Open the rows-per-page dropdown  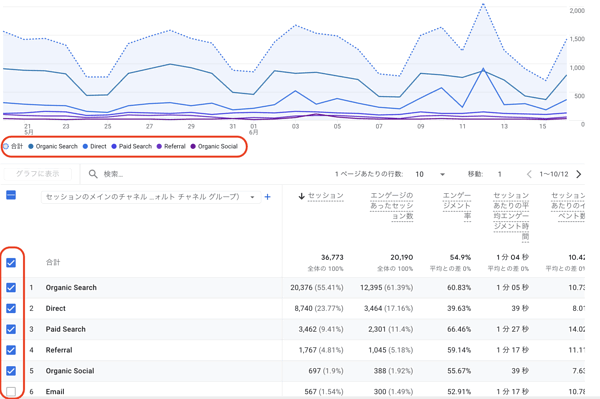pyautogui.click(x=430, y=174)
